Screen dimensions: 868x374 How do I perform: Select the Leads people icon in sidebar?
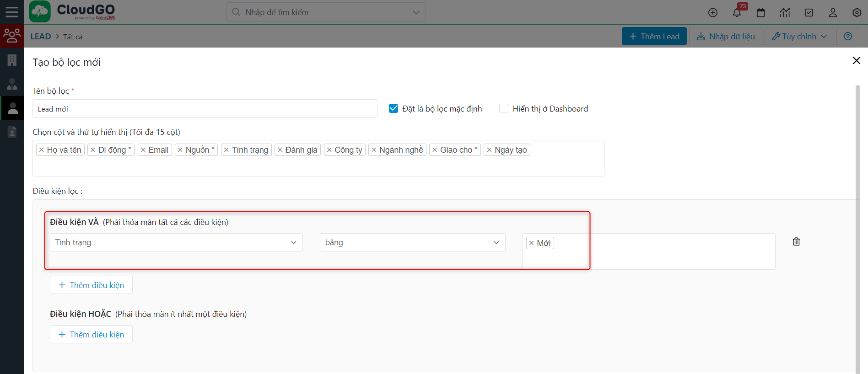12,36
